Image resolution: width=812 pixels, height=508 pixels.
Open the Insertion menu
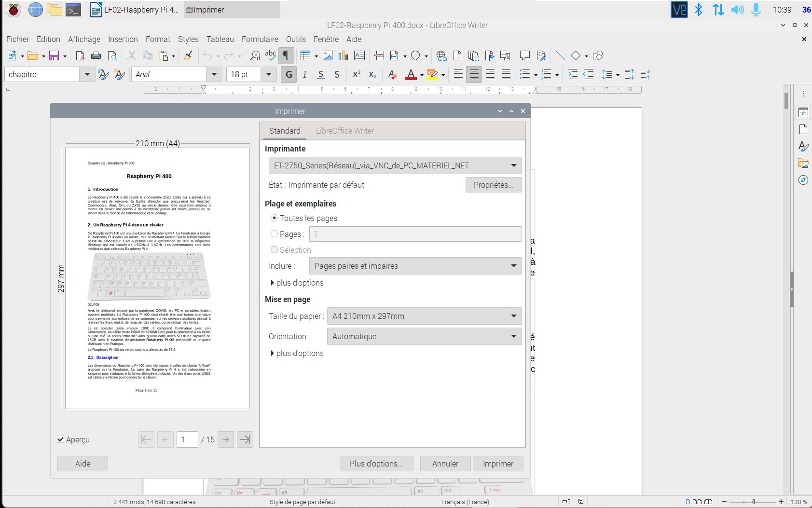[123, 39]
